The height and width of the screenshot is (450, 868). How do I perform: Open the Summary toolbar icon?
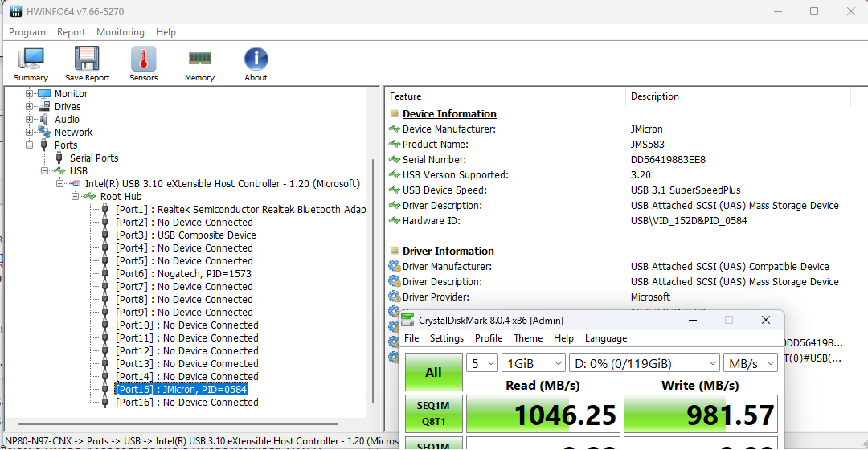31,59
